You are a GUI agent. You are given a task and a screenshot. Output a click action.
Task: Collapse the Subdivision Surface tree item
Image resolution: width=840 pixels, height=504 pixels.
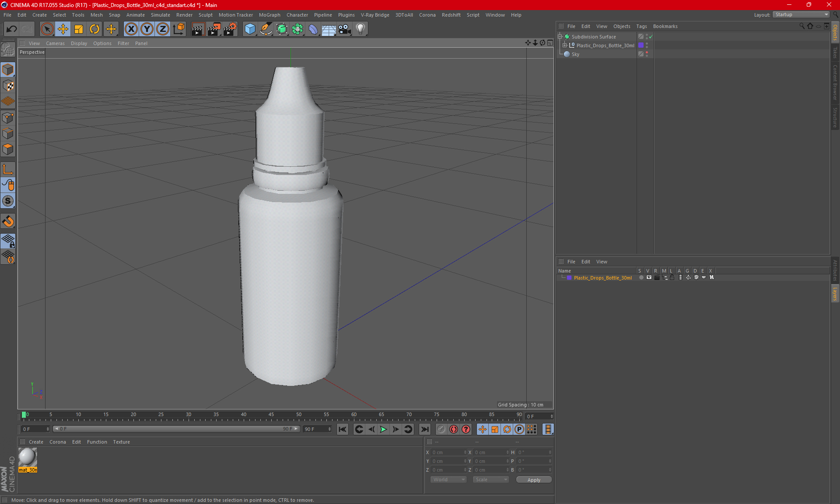[x=560, y=37]
